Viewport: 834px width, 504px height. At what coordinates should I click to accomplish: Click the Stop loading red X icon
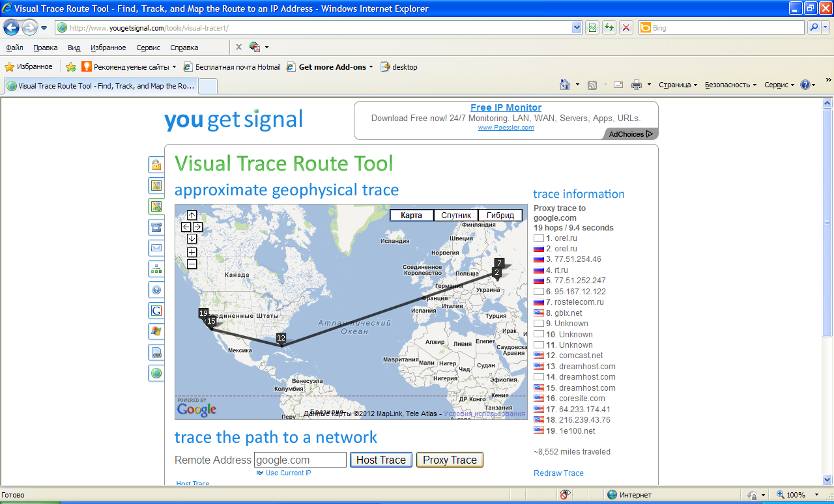tap(625, 28)
